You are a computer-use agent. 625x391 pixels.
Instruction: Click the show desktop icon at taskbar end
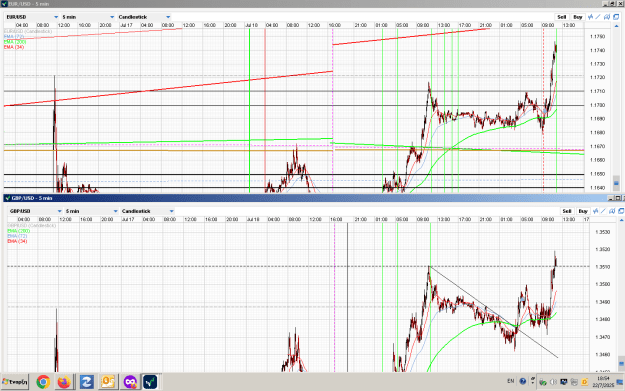[620, 382]
